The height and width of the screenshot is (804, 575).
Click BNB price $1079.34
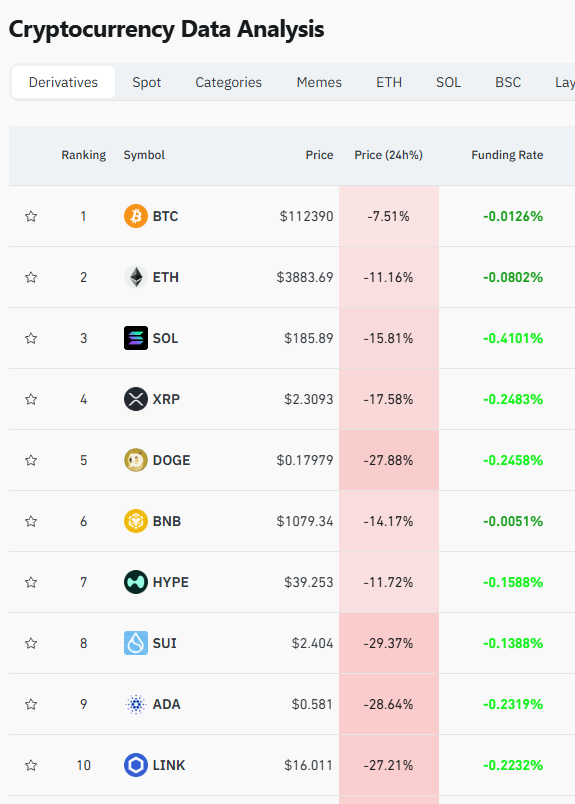click(305, 521)
